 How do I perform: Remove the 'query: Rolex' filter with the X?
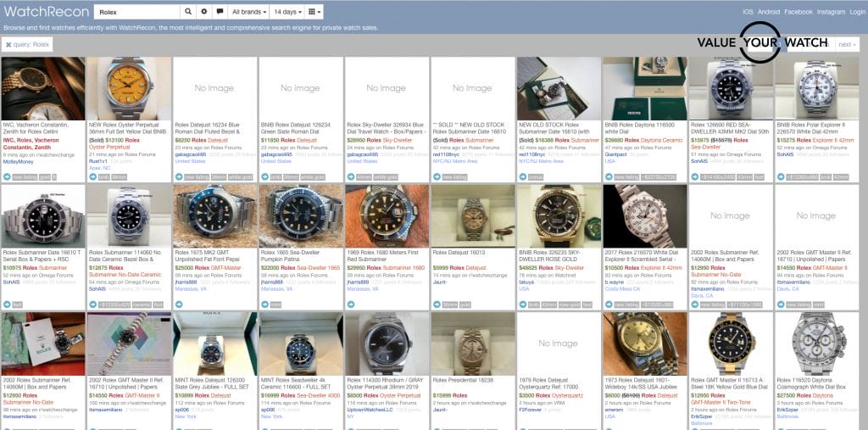[8, 44]
